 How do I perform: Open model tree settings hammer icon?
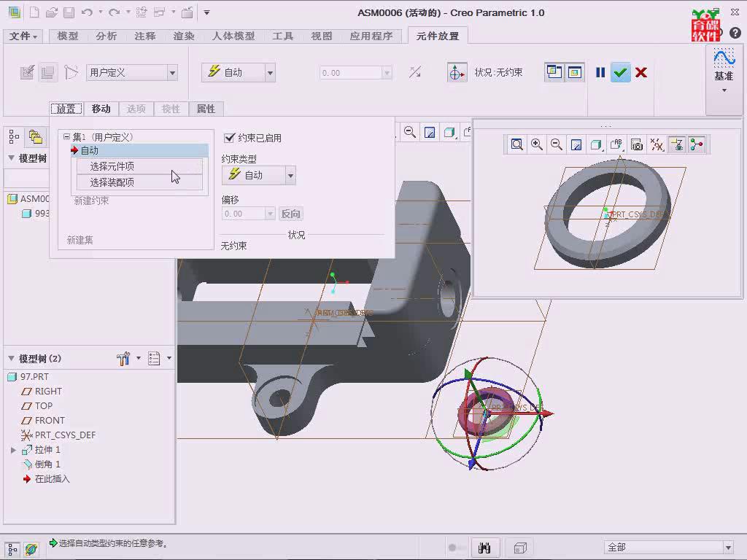pos(123,359)
